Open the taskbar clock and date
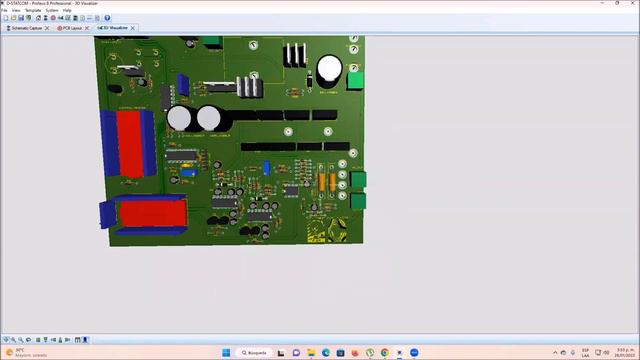 pyautogui.click(x=625, y=353)
